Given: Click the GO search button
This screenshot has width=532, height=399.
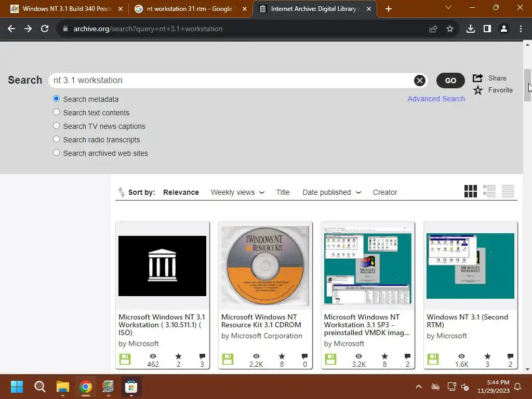Looking at the screenshot, I should point(450,81).
